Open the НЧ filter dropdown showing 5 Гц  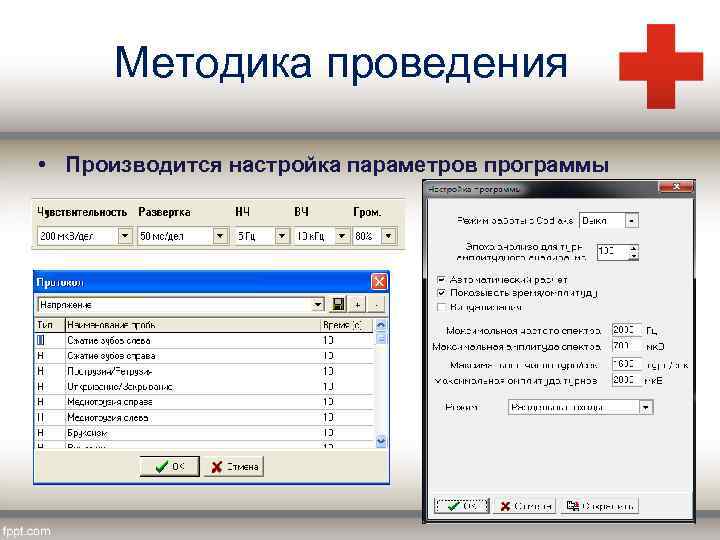(281, 236)
